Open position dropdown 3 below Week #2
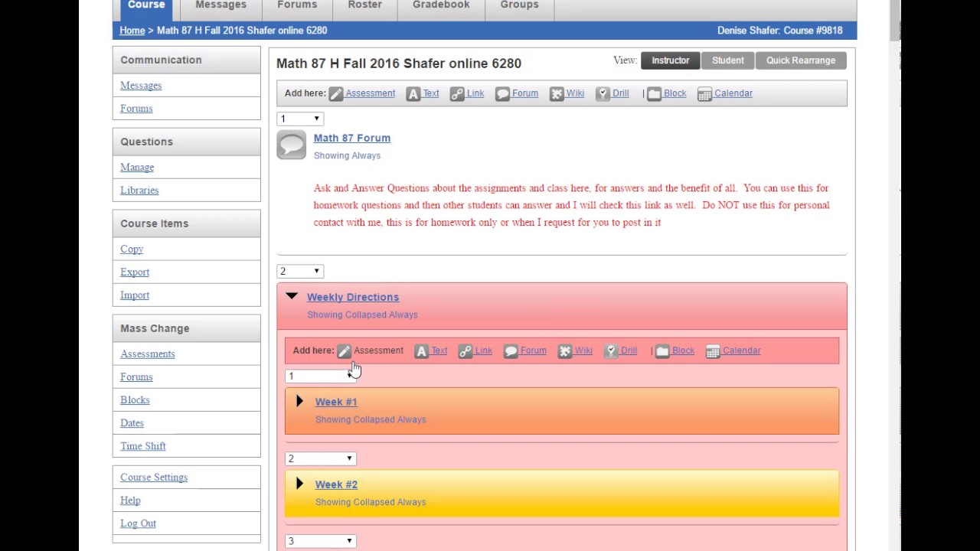This screenshot has width=980, height=551. [x=320, y=541]
